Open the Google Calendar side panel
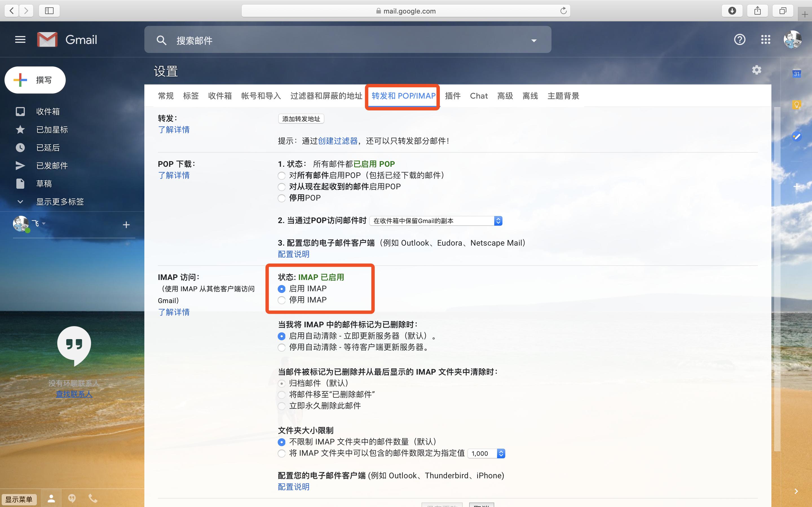812x507 pixels. click(796, 73)
